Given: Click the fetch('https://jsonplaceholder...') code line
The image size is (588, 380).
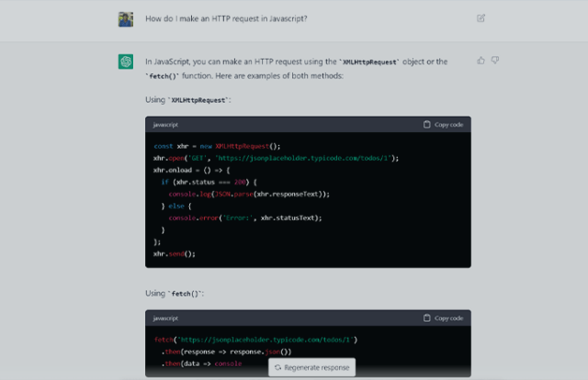Looking at the screenshot, I should [255, 340].
